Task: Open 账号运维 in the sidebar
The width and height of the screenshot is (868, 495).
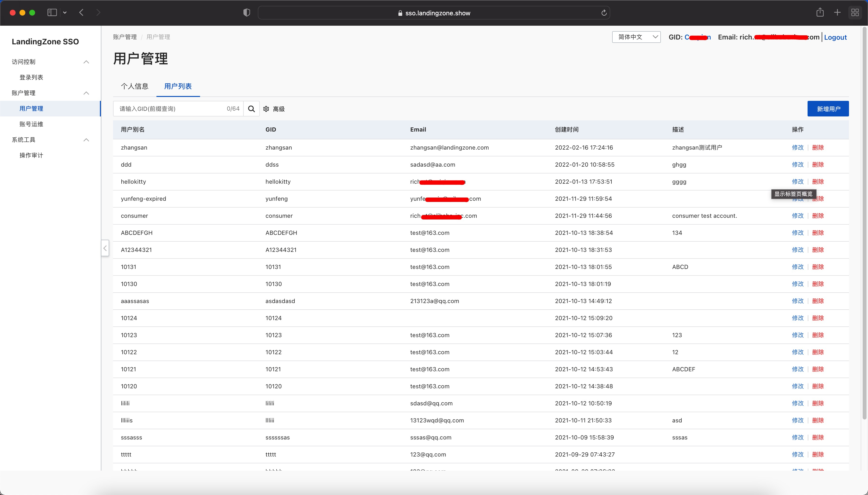Action: click(31, 124)
